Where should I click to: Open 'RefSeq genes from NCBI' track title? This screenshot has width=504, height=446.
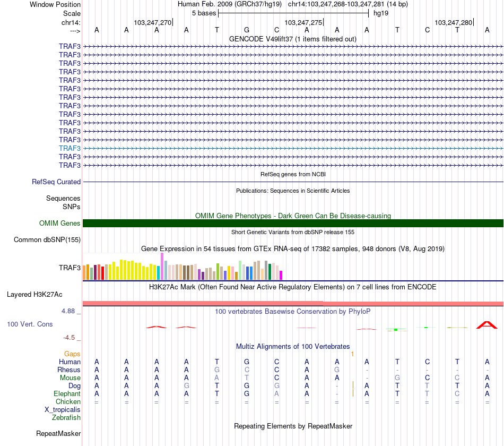(293, 174)
